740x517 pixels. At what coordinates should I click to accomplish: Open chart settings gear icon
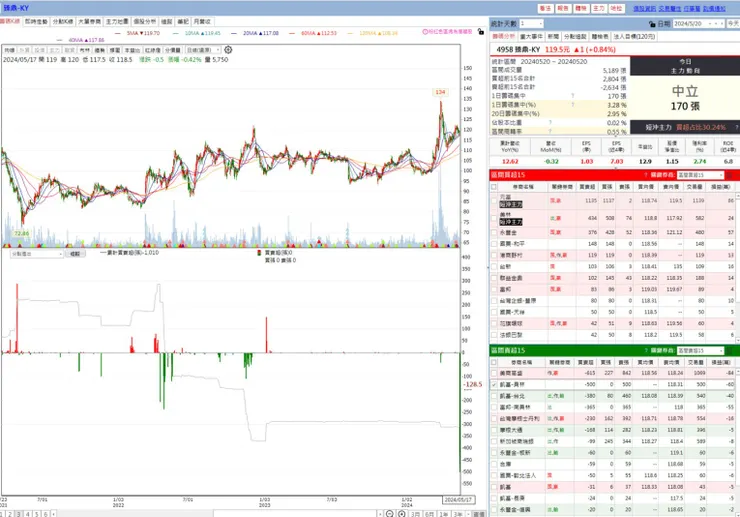(228, 50)
